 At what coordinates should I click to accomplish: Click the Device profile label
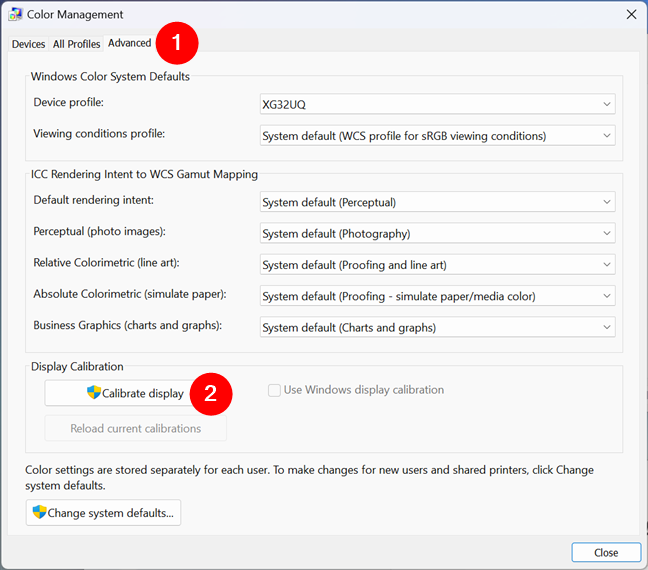(x=69, y=102)
